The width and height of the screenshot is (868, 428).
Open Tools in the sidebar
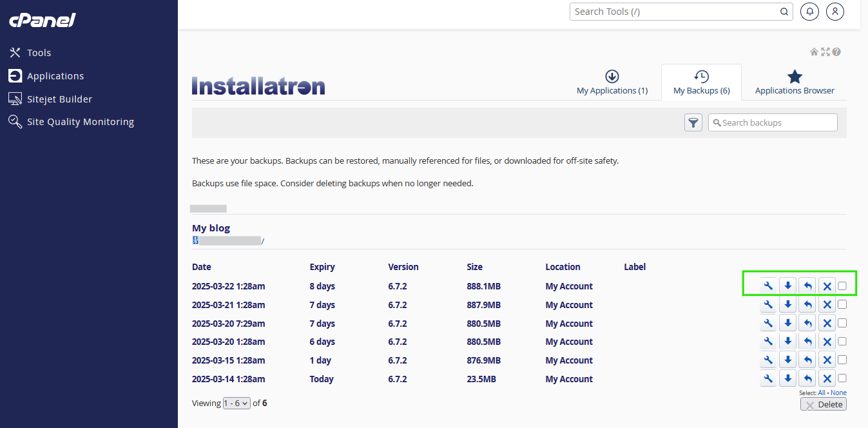tap(39, 53)
